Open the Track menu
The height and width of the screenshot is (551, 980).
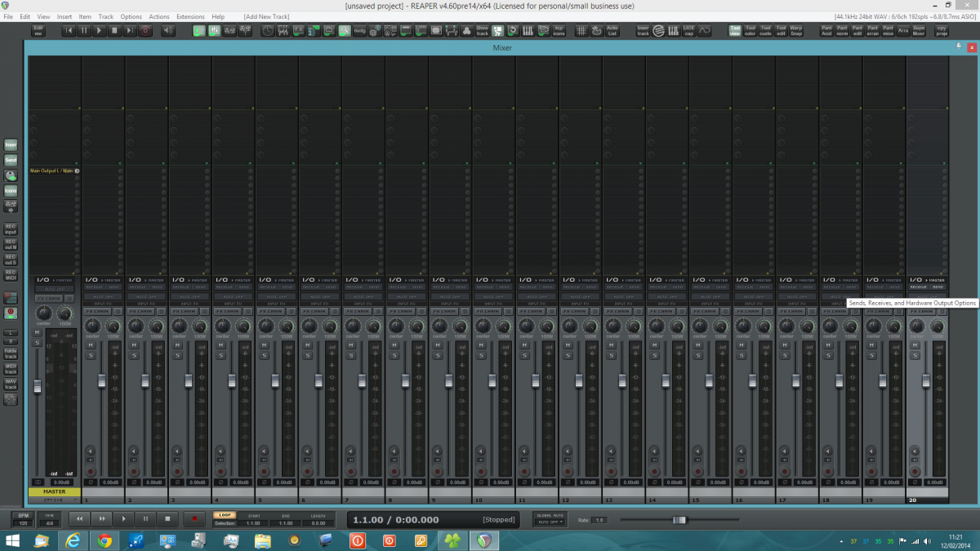[106, 16]
